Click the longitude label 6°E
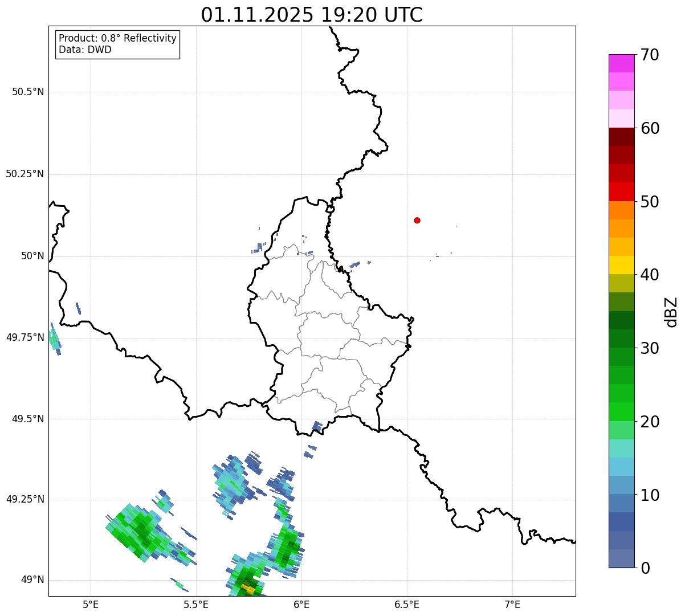The image size is (685, 616). (x=301, y=604)
